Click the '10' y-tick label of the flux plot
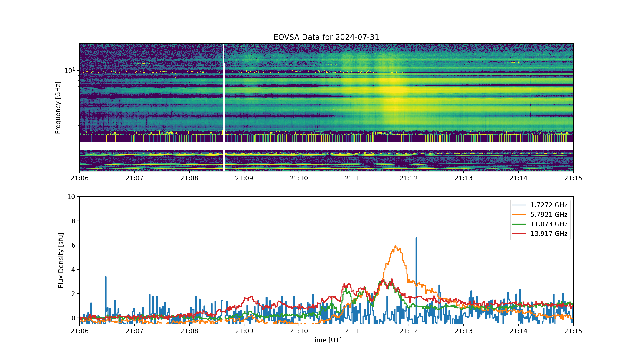637x364 pixels. pos(71,197)
